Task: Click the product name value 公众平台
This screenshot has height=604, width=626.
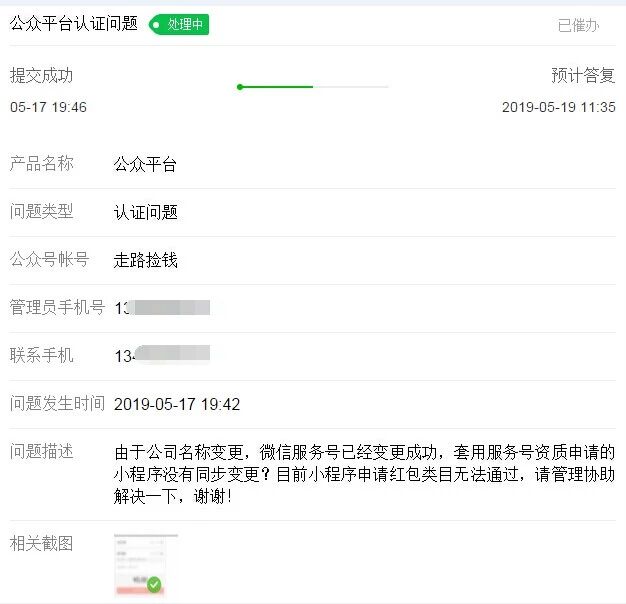Action: point(145,164)
